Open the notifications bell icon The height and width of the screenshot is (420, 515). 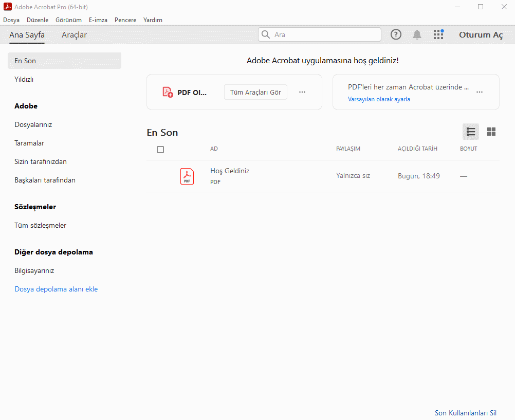417,34
